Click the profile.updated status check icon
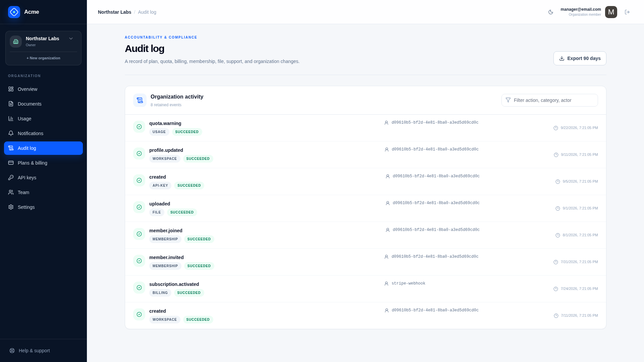Image resolution: width=644 pixels, height=362 pixels. click(x=139, y=154)
